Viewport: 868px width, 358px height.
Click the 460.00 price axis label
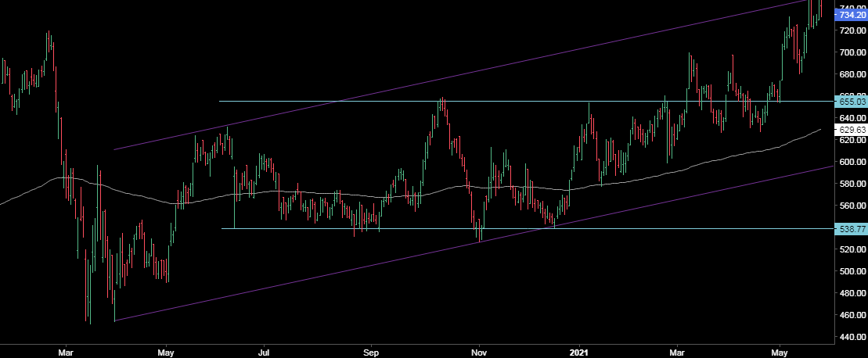[852, 315]
